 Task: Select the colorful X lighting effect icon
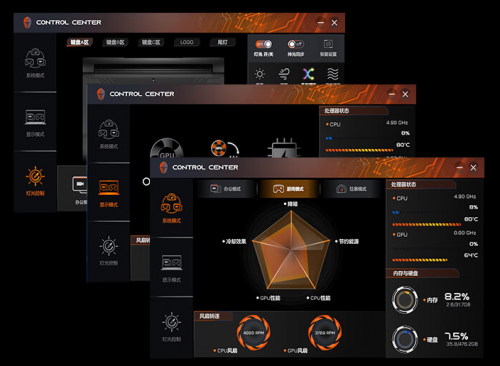tap(308, 74)
